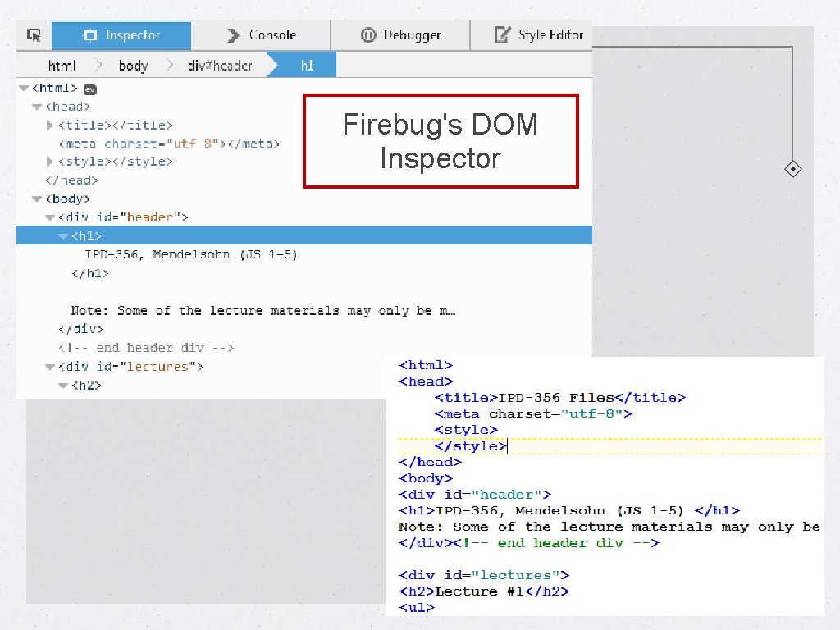Select body in the breadcrumb bar
840x630 pixels.
(133, 65)
